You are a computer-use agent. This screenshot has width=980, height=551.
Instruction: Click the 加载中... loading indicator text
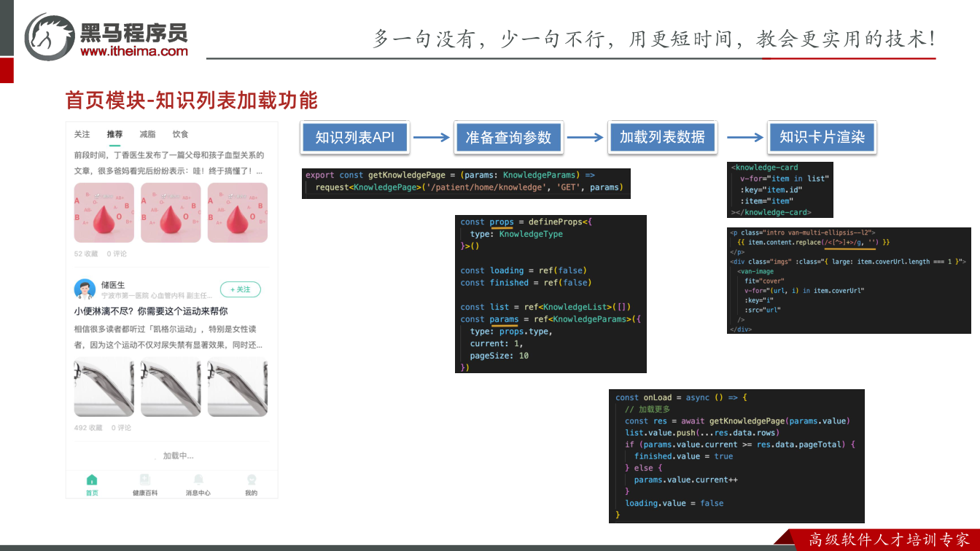click(x=178, y=456)
